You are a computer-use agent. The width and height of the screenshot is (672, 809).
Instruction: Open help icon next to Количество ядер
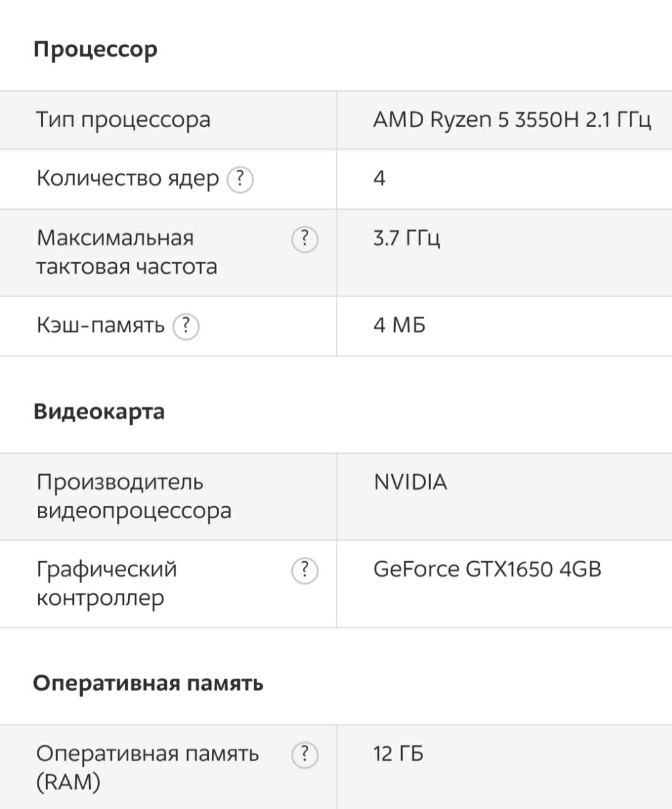coord(240,180)
